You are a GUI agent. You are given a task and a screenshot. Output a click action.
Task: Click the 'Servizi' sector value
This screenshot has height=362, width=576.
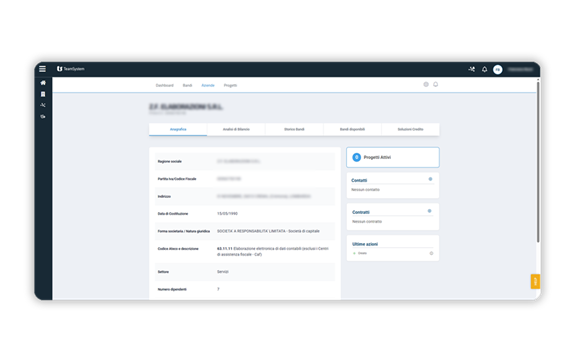pyautogui.click(x=223, y=272)
